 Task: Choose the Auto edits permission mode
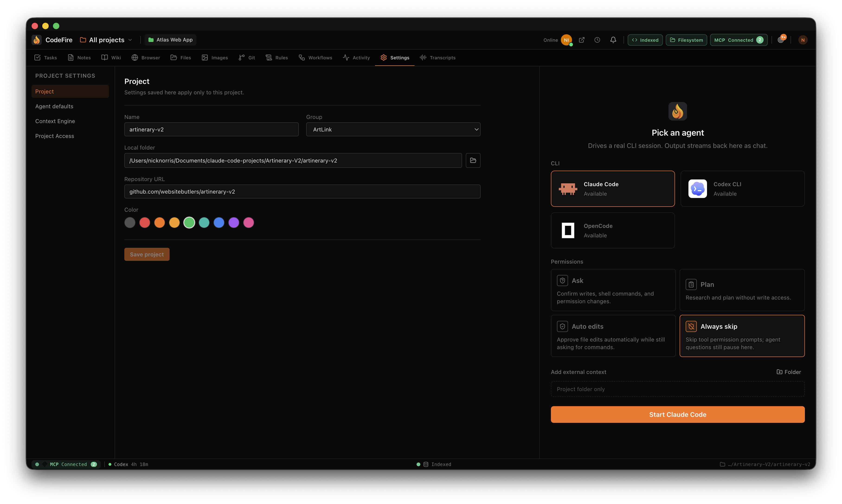[613, 336]
